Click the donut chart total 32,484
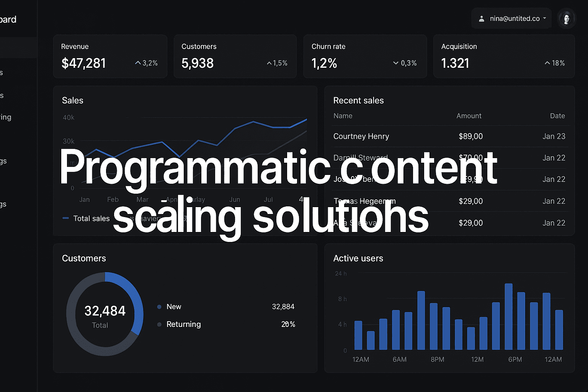Image resolution: width=588 pixels, height=392 pixels. pyautogui.click(x=105, y=311)
